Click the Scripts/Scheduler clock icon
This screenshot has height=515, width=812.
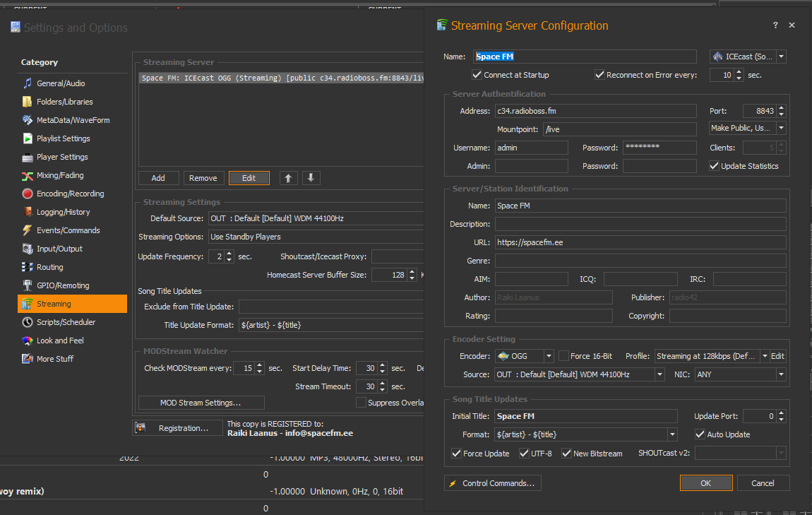[x=28, y=322]
